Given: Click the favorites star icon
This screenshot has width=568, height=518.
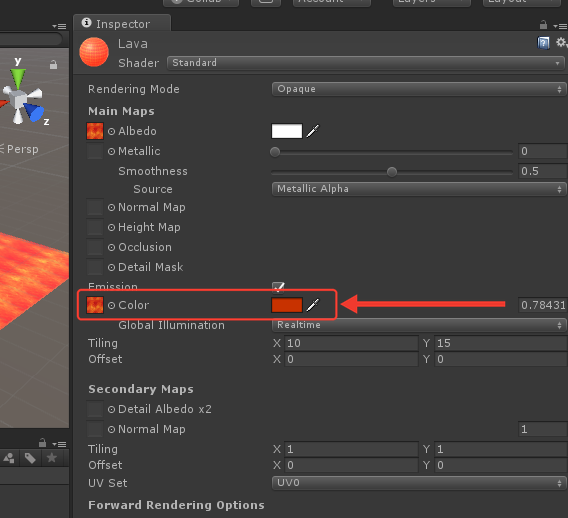Looking at the screenshot, I should (52, 458).
